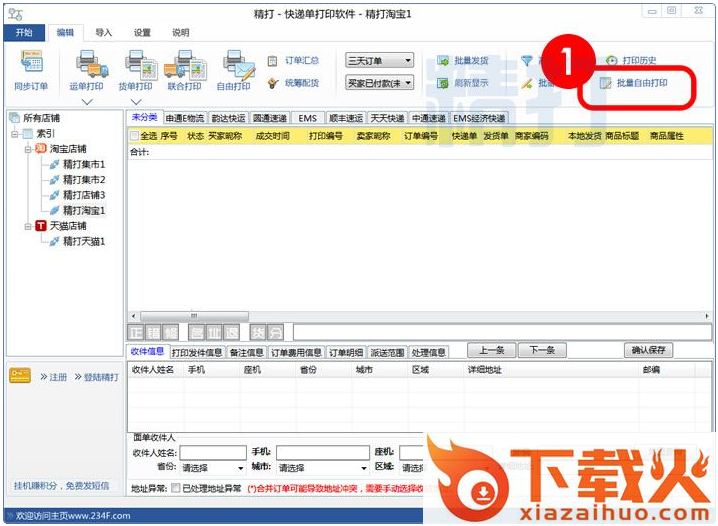
Task: Click the long text field beside 分 button
Action: point(502,332)
